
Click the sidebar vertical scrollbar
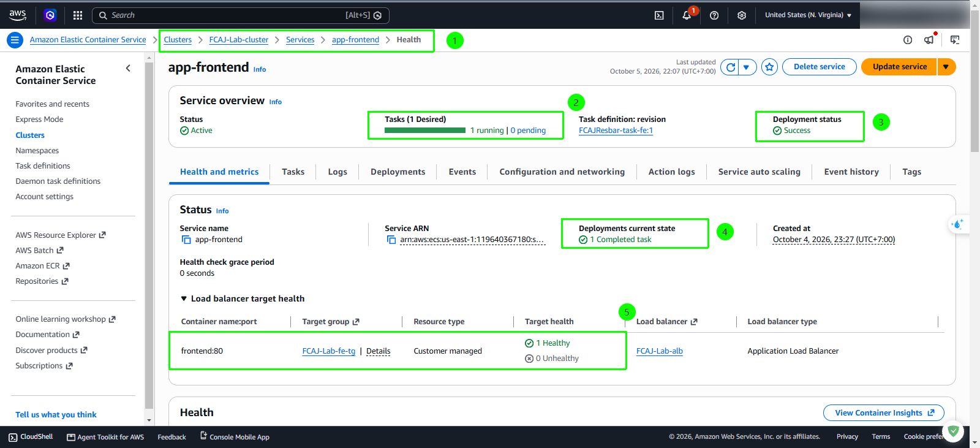149,236
